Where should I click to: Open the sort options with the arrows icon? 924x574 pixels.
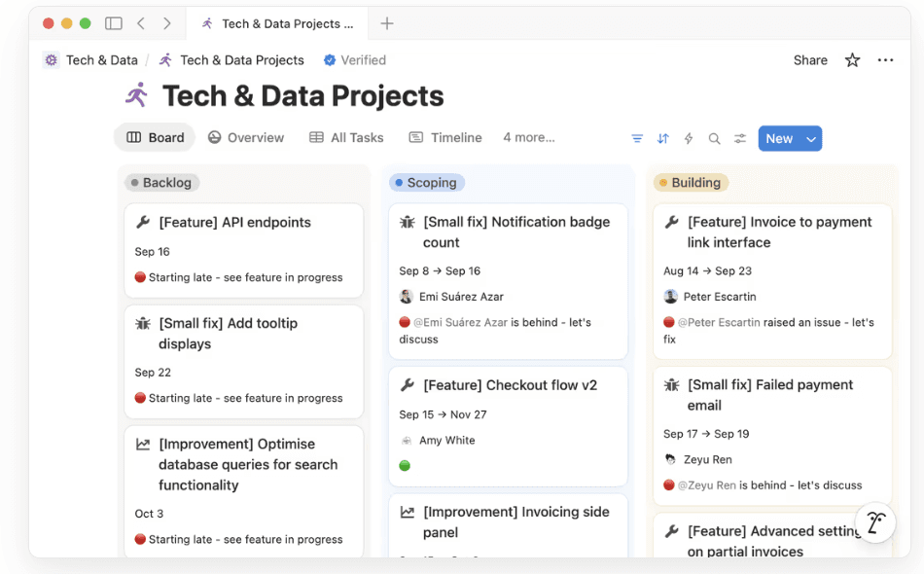point(662,138)
